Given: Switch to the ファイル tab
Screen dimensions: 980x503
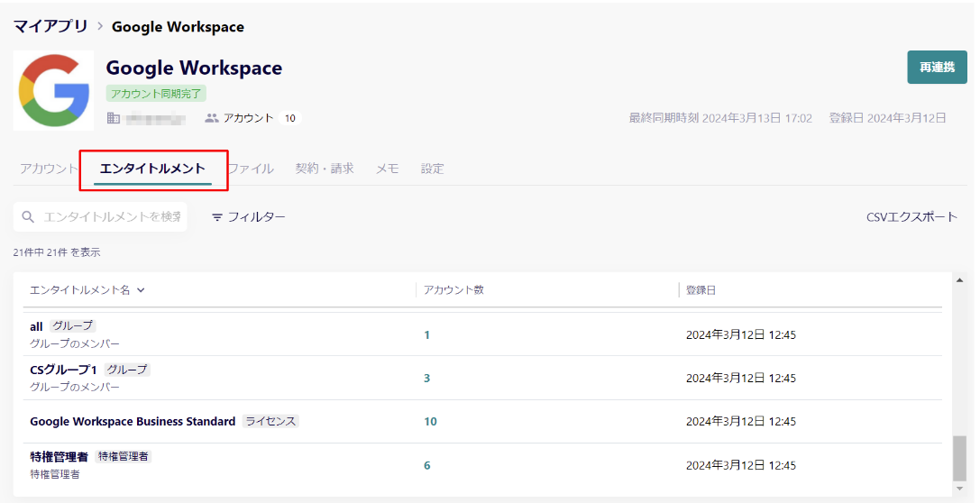Looking at the screenshot, I should pos(251,169).
